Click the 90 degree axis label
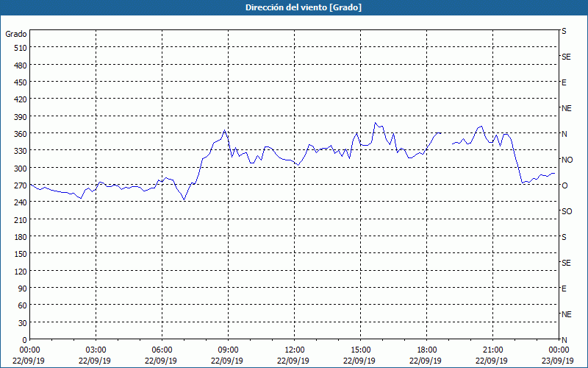The image size is (588, 368). (23, 289)
